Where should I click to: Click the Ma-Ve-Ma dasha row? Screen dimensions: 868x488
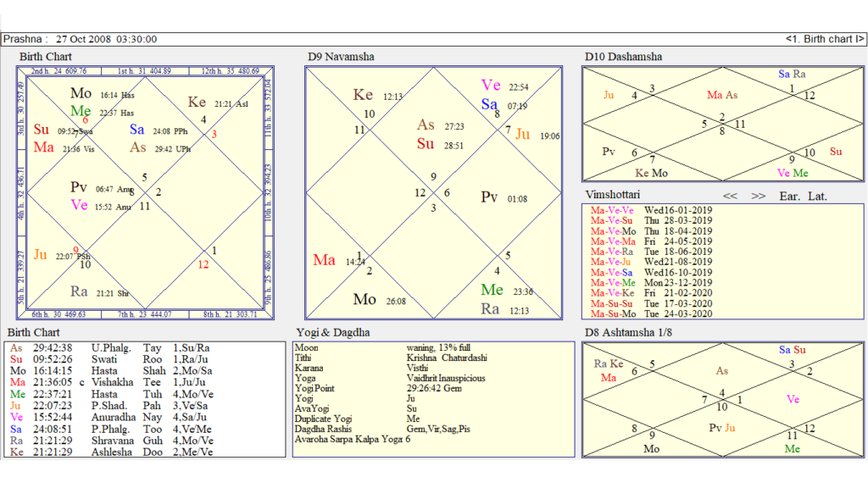(x=651, y=241)
